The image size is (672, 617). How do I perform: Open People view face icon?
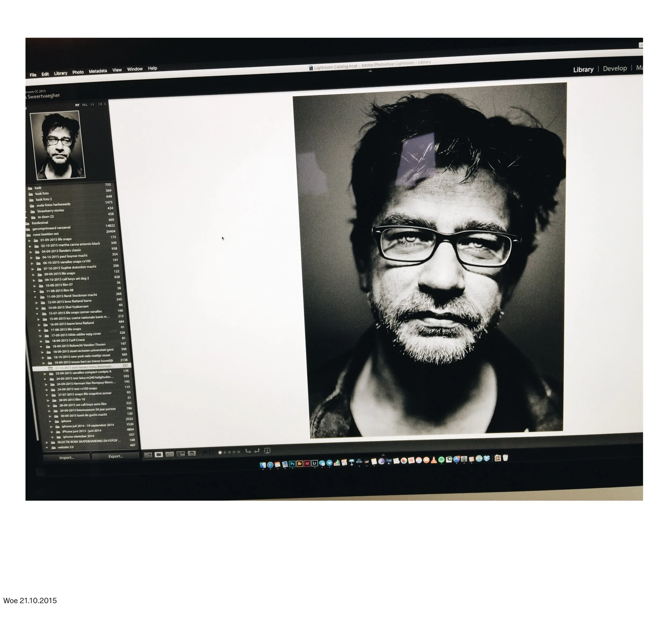(x=191, y=453)
